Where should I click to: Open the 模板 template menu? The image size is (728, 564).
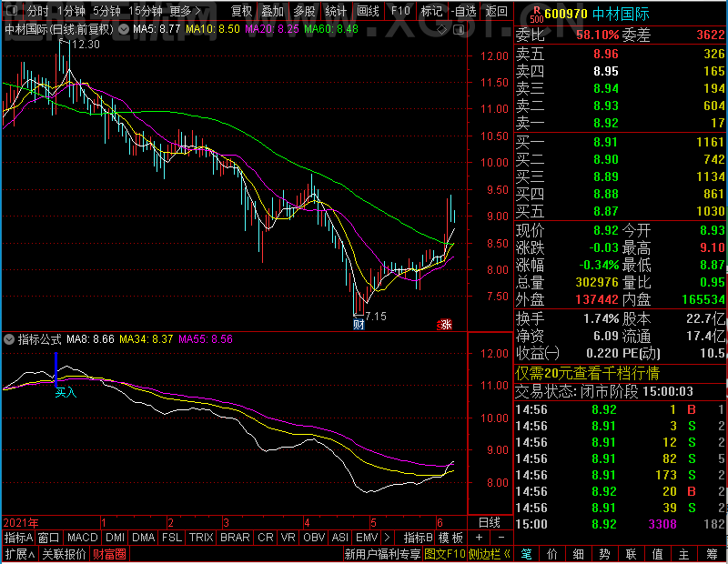450,538
